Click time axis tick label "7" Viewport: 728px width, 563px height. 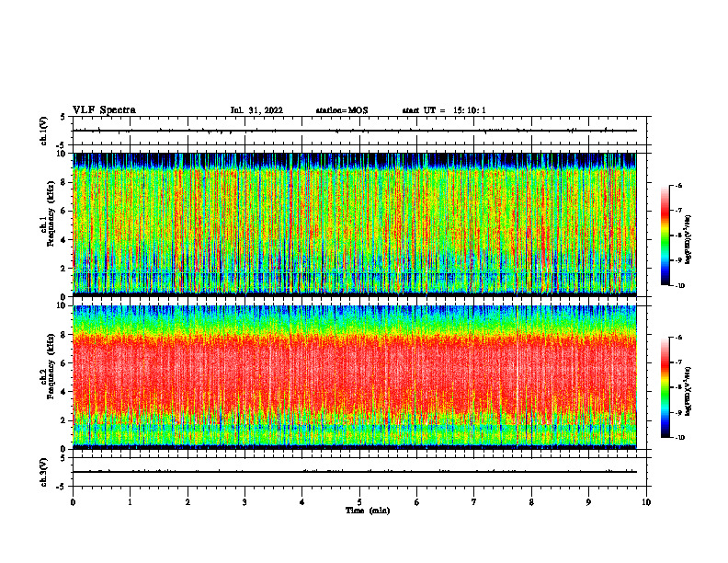click(474, 502)
